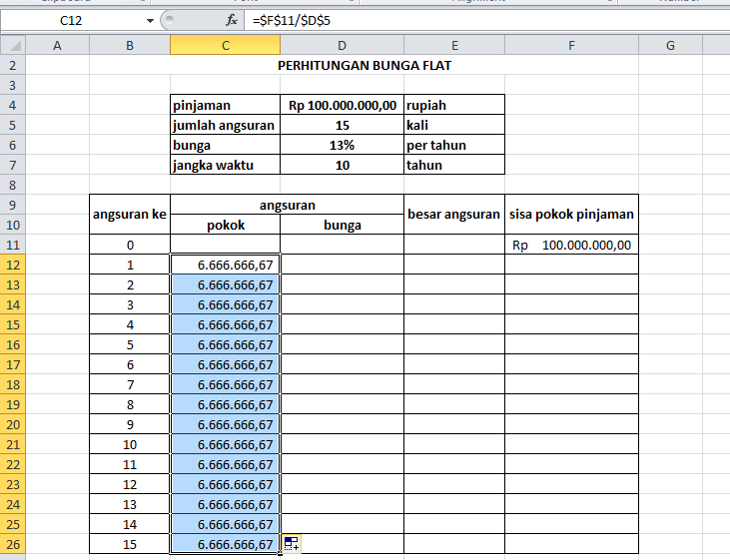Viewport: 730px width, 560px height.
Task: Click angsuran ke cell with value 0
Action: [x=130, y=245]
